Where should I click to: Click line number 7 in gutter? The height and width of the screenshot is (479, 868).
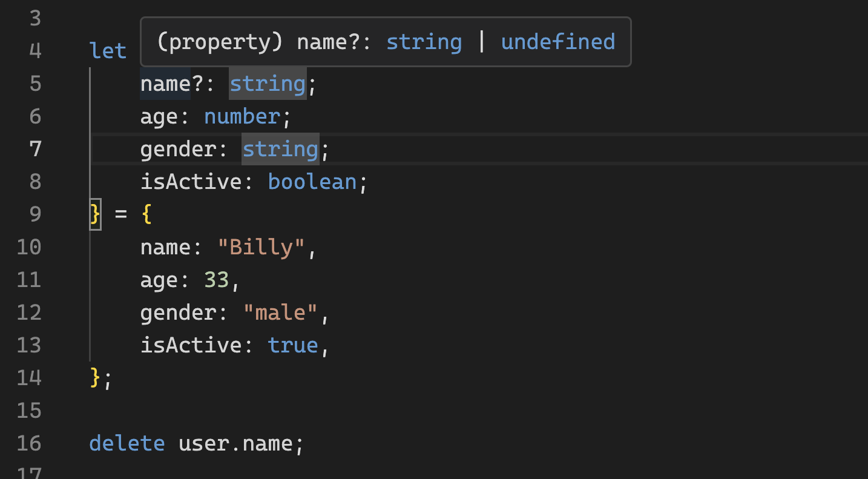click(35, 149)
